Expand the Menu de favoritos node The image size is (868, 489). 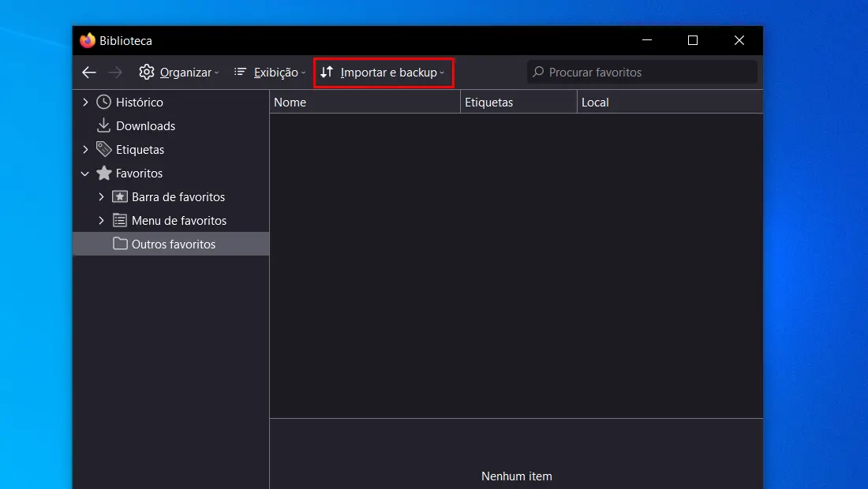tap(101, 220)
